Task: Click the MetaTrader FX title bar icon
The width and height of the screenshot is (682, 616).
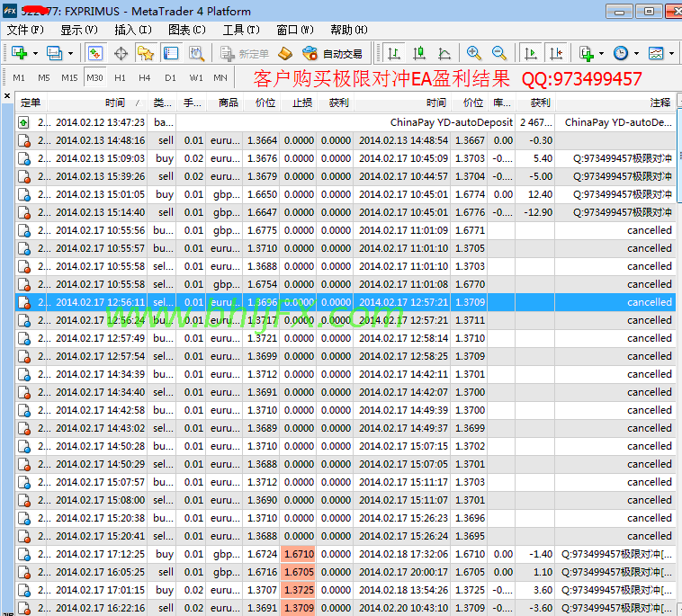Action: (x=10, y=11)
